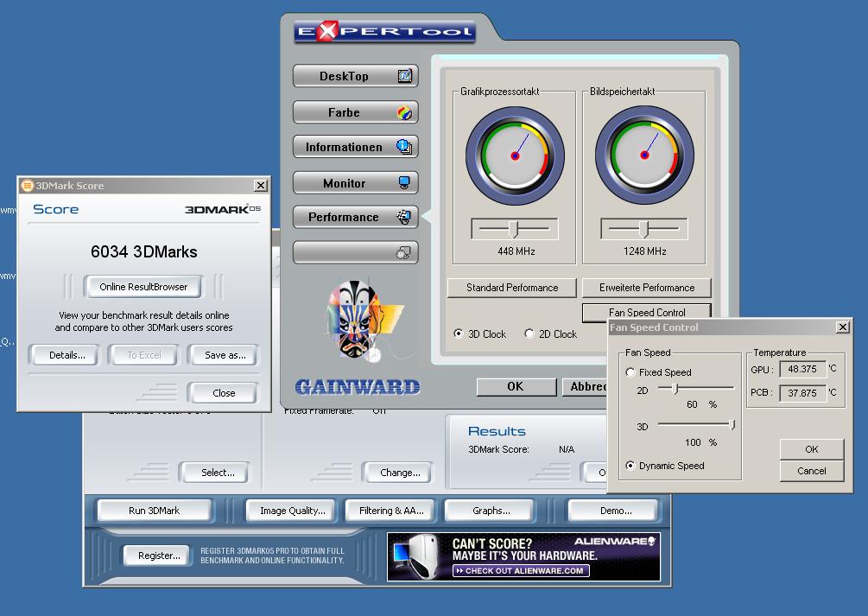868x616 pixels.
Task: Click the Farbe color wheel icon
Action: (405, 113)
